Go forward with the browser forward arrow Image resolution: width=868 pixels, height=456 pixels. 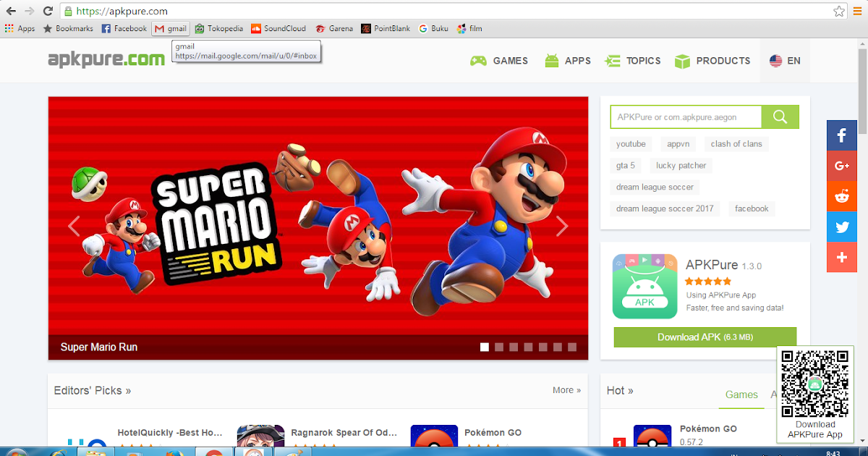point(30,11)
